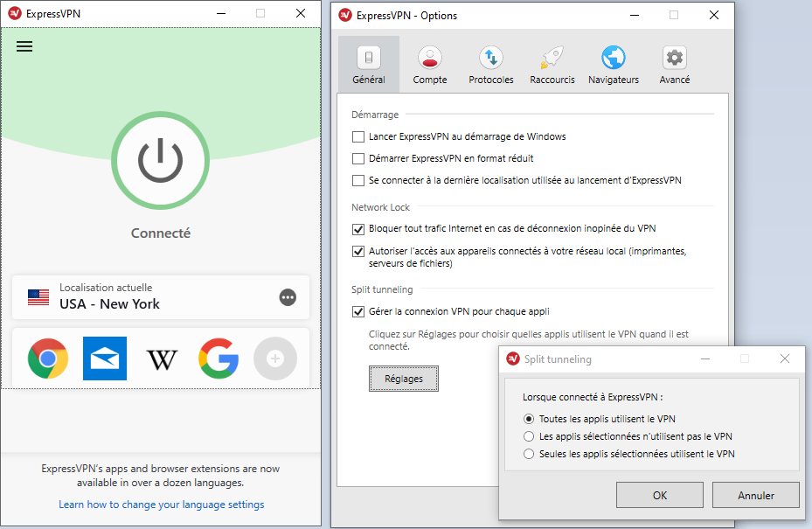The width and height of the screenshot is (812, 529).
Task: Launch the Mail shortcut
Action: point(105,358)
